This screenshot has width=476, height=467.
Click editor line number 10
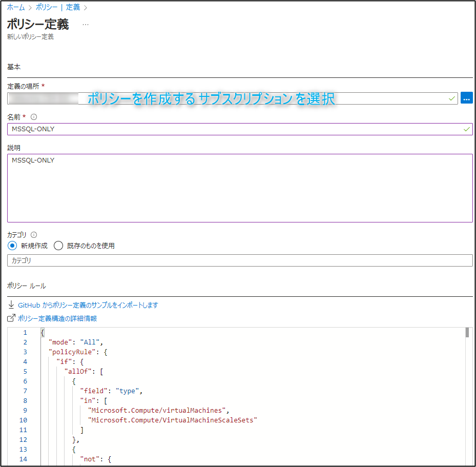(x=23, y=420)
